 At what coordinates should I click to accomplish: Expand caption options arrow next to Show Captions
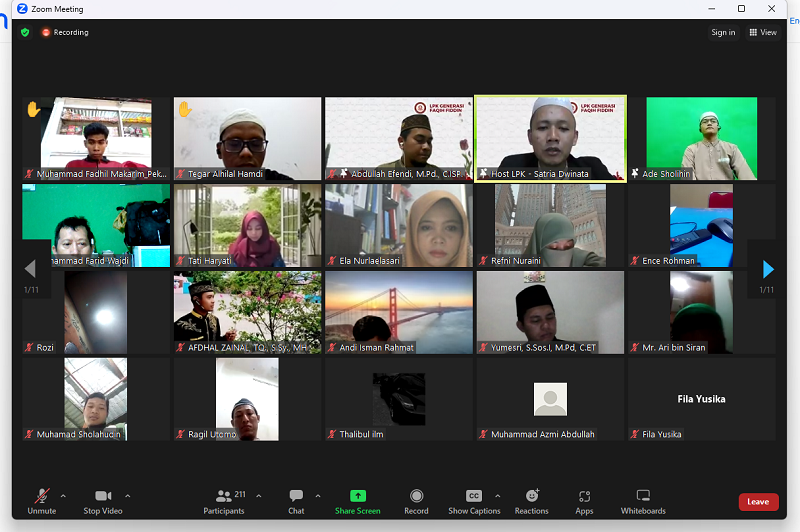click(497, 496)
